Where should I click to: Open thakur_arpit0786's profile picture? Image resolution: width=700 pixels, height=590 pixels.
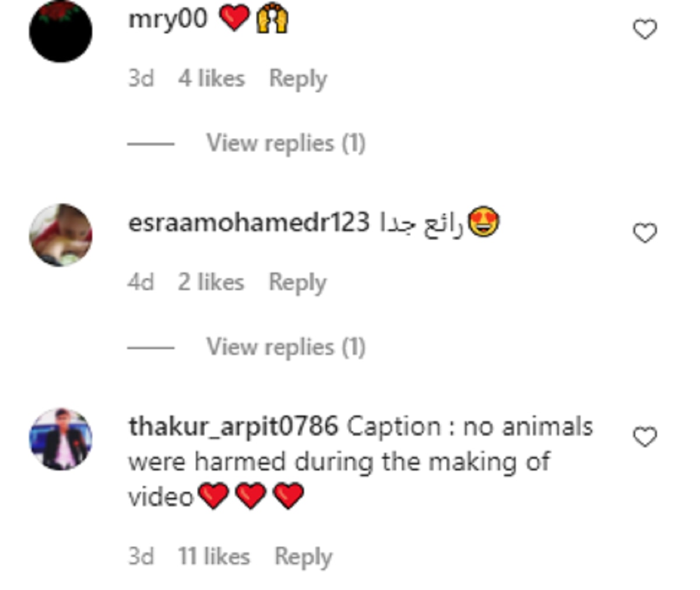tap(61, 439)
